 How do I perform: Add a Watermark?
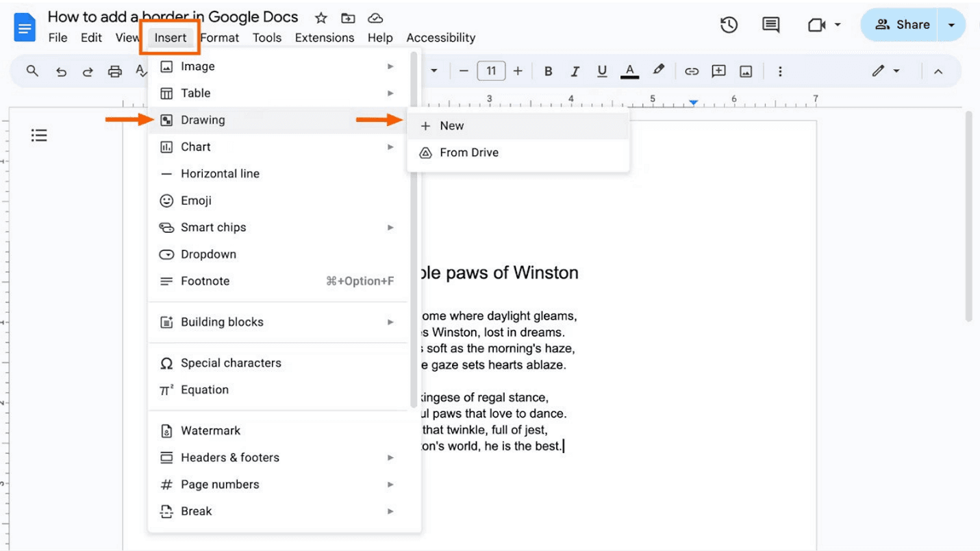[x=278, y=431]
